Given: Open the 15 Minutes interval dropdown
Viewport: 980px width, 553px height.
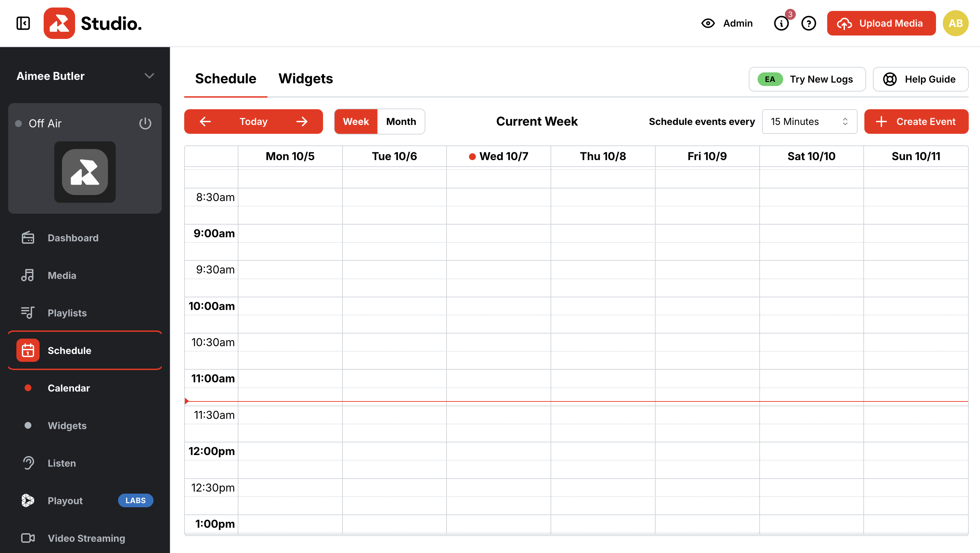Looking at the screenshot, I should 809,122.
